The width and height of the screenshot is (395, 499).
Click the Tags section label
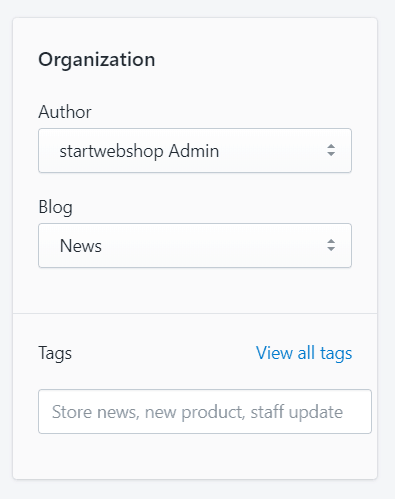pyautogui.click(x=55, y=353)
